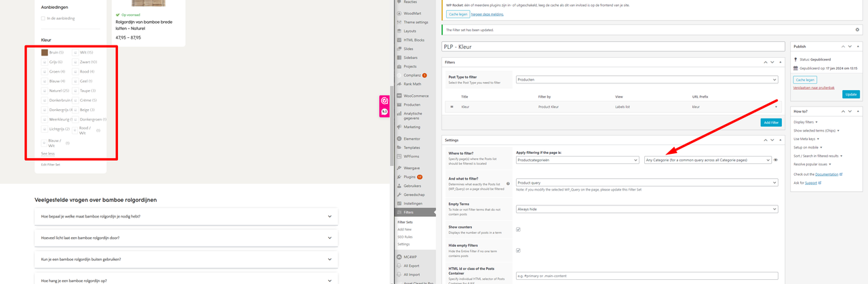Expand 'Use Meta keys' help item
The width and height of the screenshot is (868, 284).
pyautogui.click(x=806, y=139)
